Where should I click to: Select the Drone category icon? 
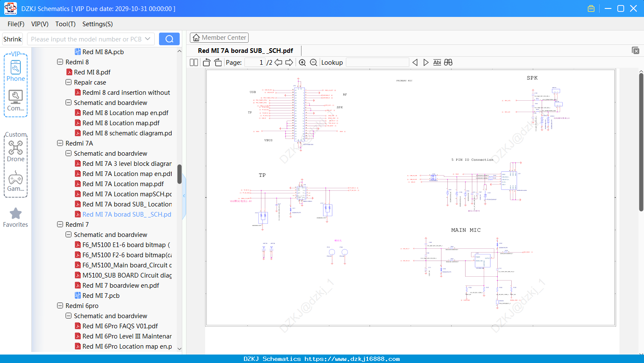(16, 151)
